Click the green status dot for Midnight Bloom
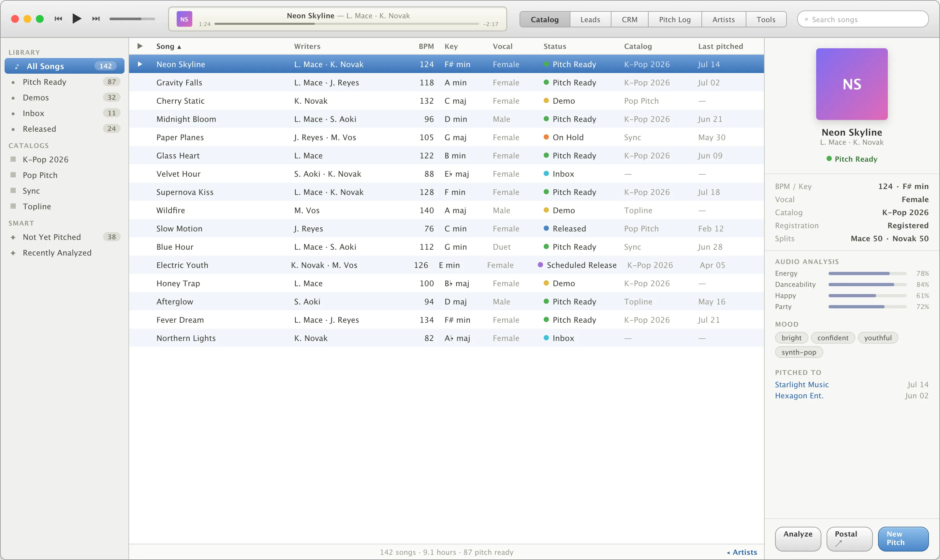The width and height of the screenshot is (940, 560). point(546,119)
